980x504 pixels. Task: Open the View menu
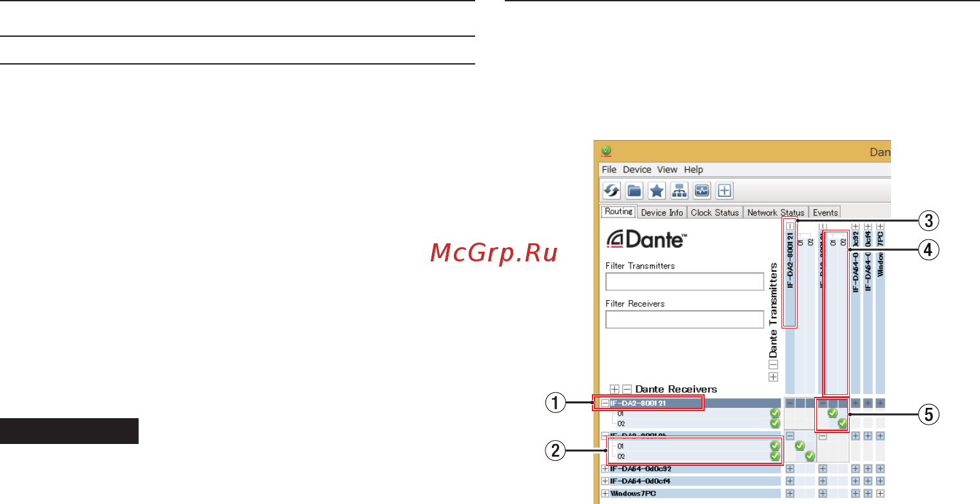click(667, 170)
